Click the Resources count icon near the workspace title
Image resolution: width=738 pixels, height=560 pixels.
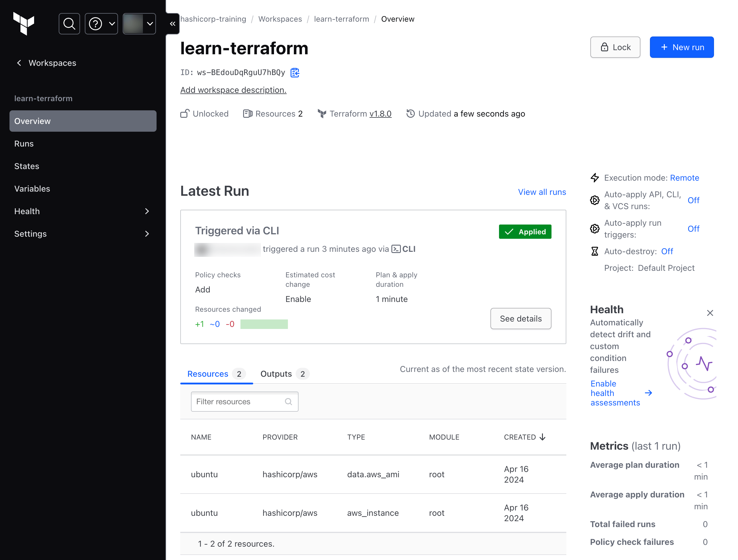(x=247, y=114)
